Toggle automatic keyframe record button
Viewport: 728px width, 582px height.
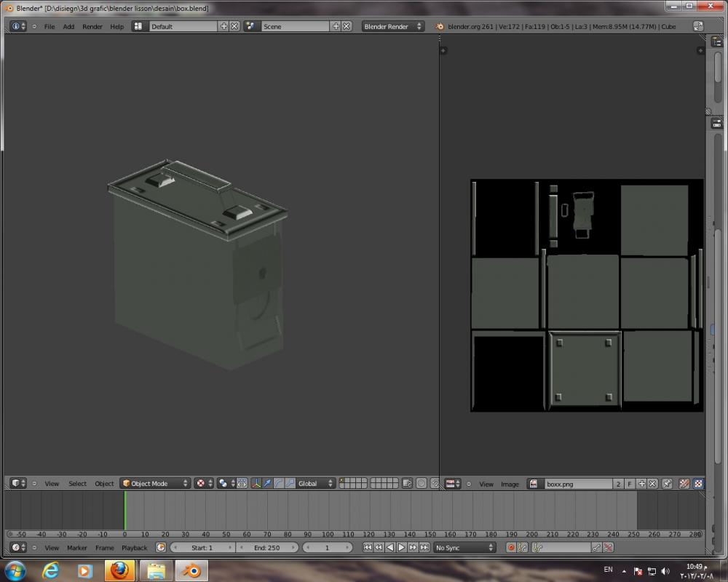[x=511, y=548]
